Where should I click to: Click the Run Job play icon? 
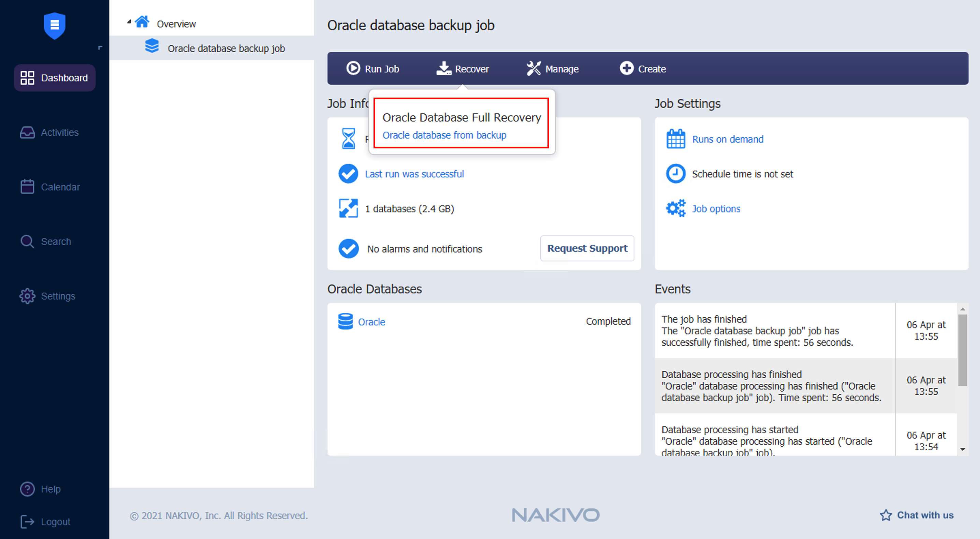(x=353, y=68)
